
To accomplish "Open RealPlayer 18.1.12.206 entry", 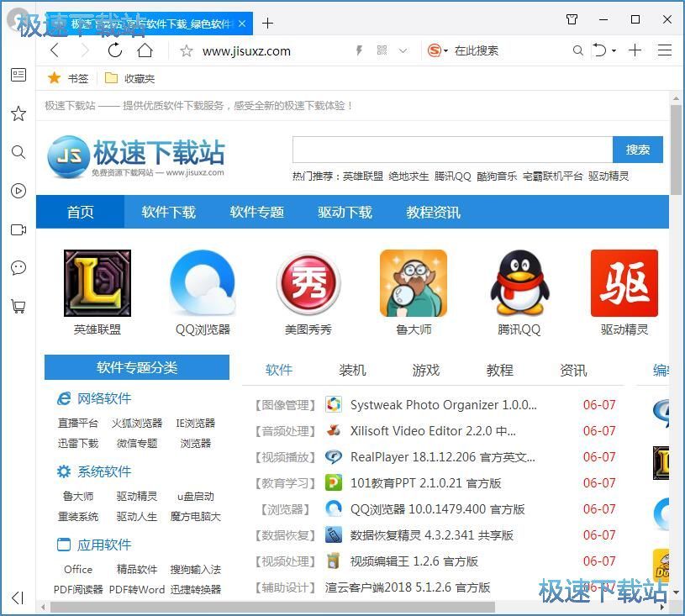I will tap(443, 457).
